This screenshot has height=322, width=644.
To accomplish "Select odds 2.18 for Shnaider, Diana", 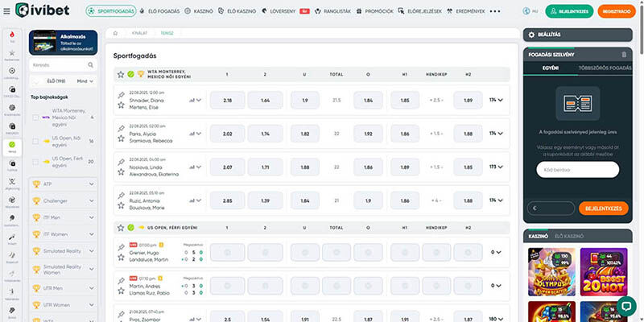I will coord(228,100).
